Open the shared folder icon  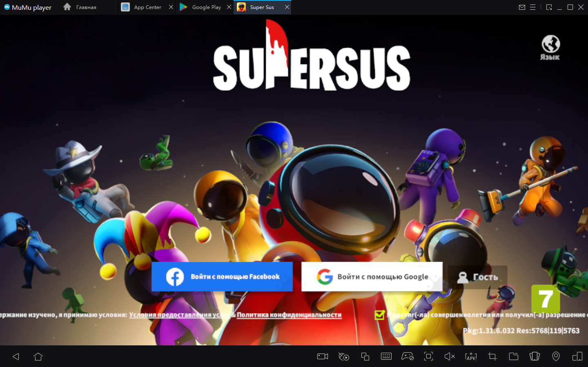pyautogui.click(x=513, y=356)
